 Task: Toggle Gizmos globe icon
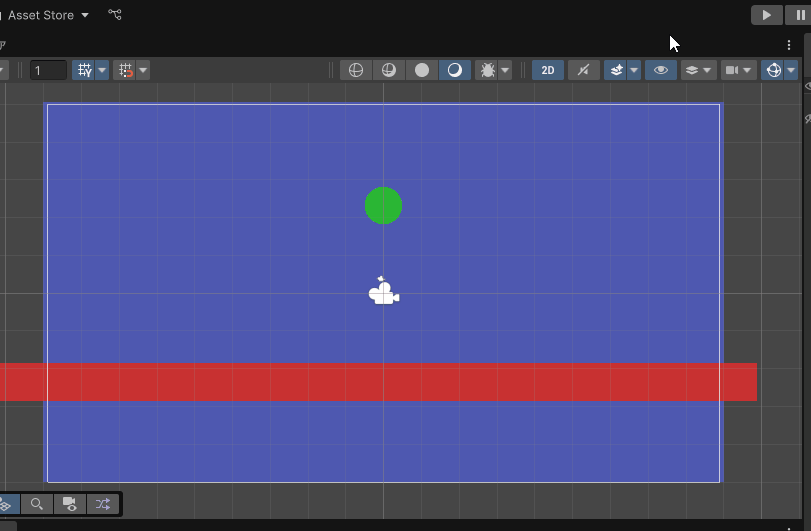pyautogui.click(x=773, y=70)
